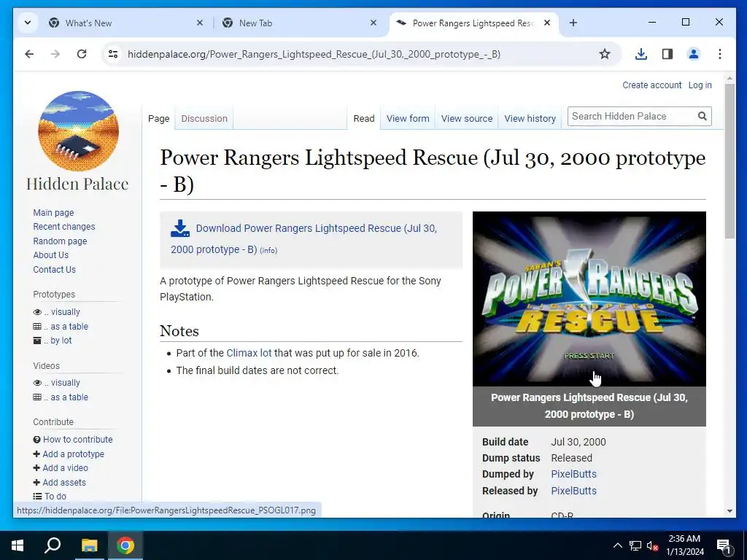Toggle the Chrome side panel icon

[667, 54]
